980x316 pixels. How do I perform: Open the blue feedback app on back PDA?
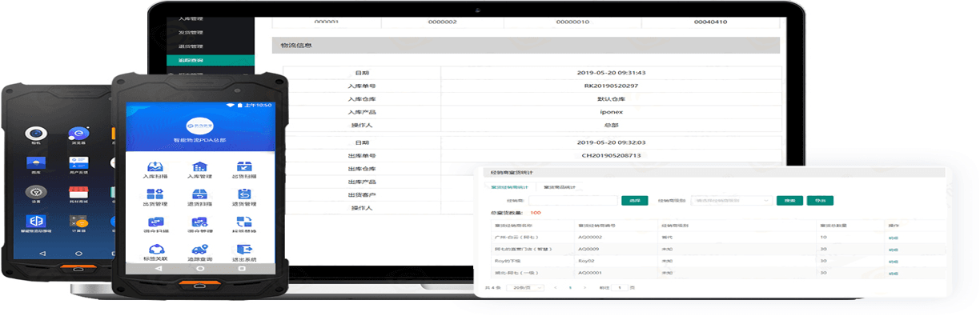tap(78, 162)
